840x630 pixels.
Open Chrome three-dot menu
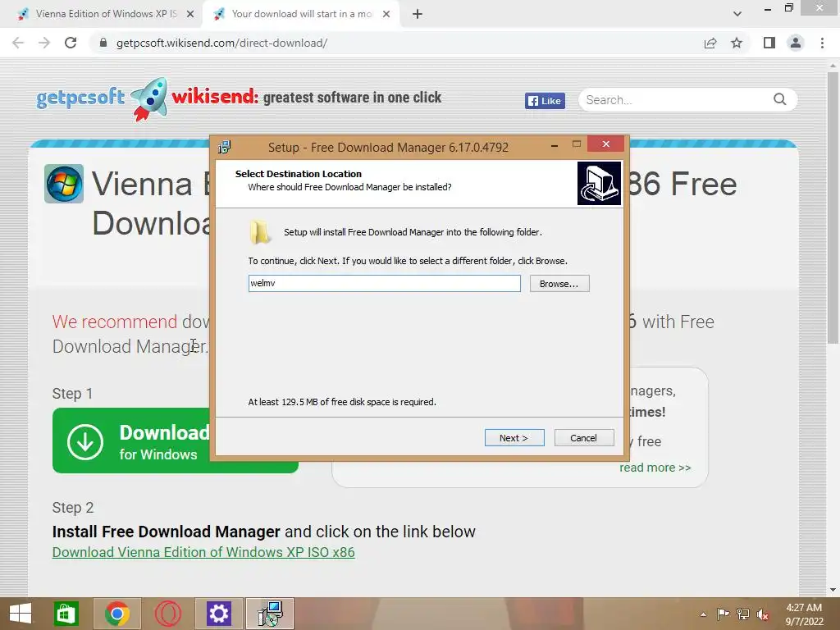822,43
